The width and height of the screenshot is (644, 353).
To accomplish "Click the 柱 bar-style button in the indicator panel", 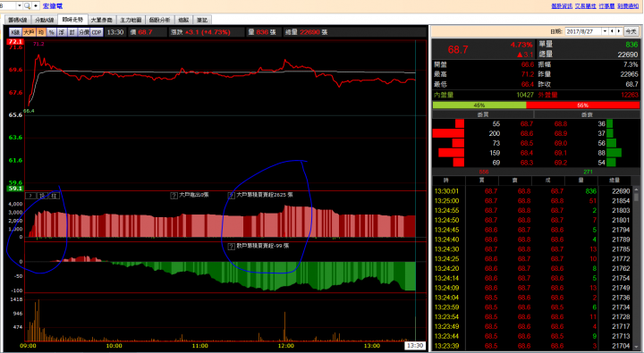I will 55,196.
